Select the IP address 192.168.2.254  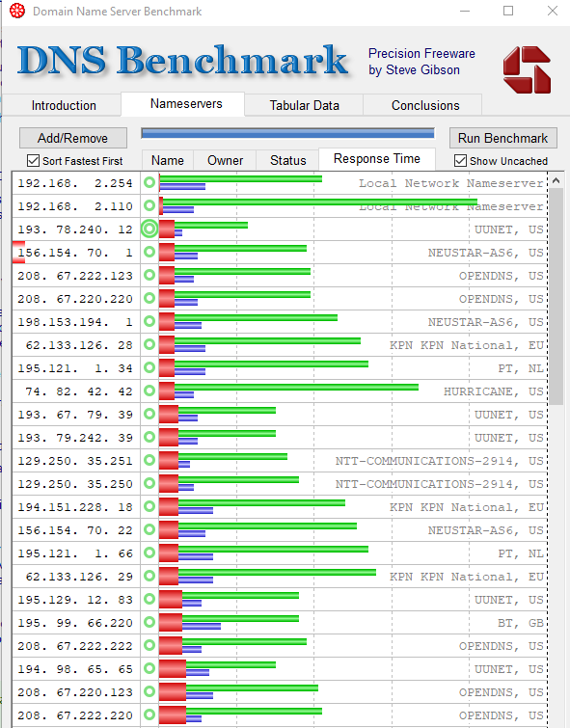pyautogui.click(x=75, y=183)
